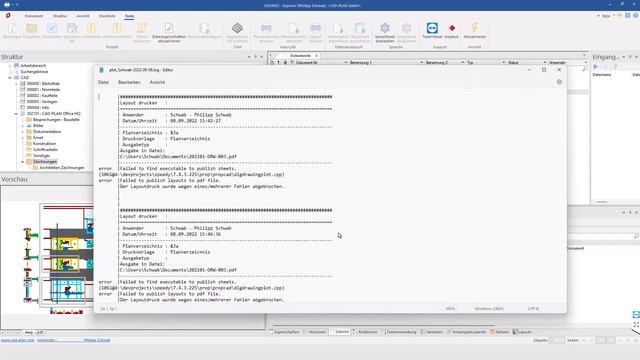Click help icon in top right
640x360 pixels.
pyautogui.click(x=636, y=16)
